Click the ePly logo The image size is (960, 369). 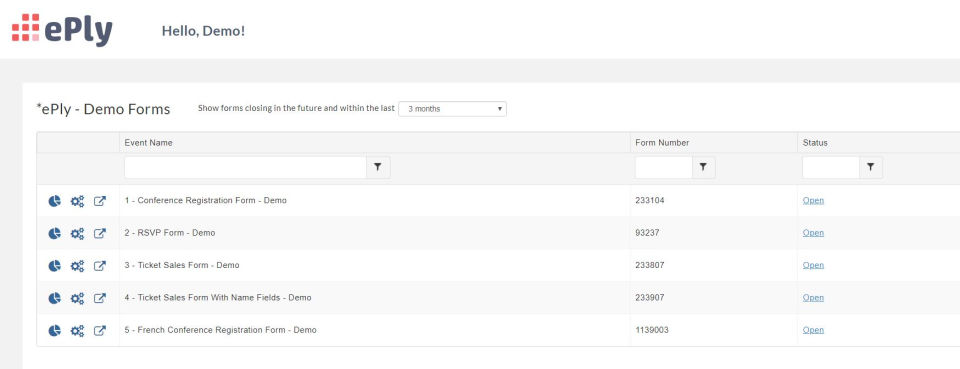pos(62,29)
